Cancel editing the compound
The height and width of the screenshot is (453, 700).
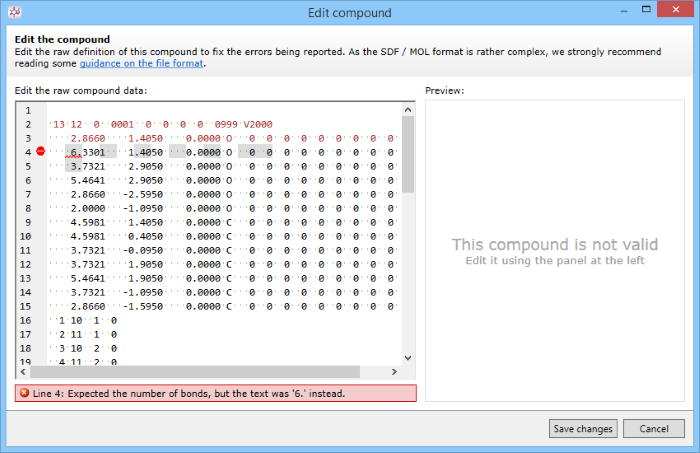pyautogui.click(x=654, y=428)
